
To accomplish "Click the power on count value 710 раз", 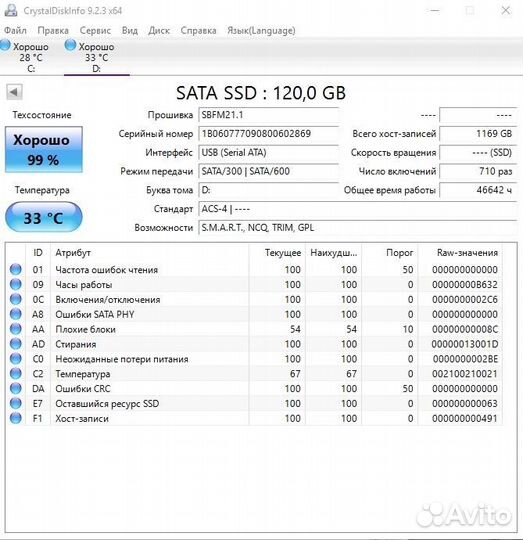I will coord(478,171).
